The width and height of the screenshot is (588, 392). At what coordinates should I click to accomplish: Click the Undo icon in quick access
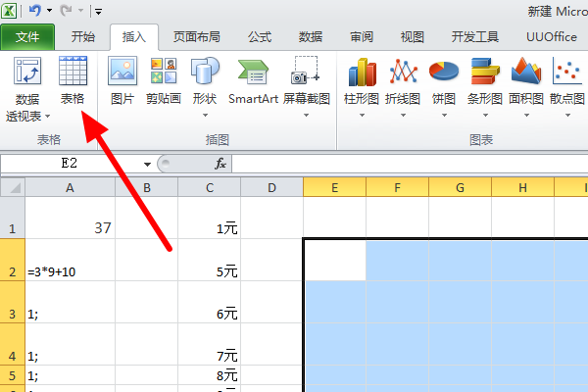tap(35, 11)
